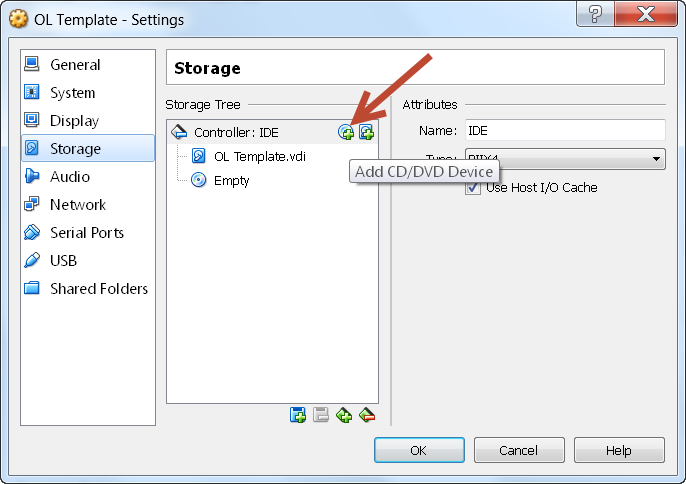Click the Add Attachment icon below the tree
This screenshot has height=484, width=686.
point(344,414)
